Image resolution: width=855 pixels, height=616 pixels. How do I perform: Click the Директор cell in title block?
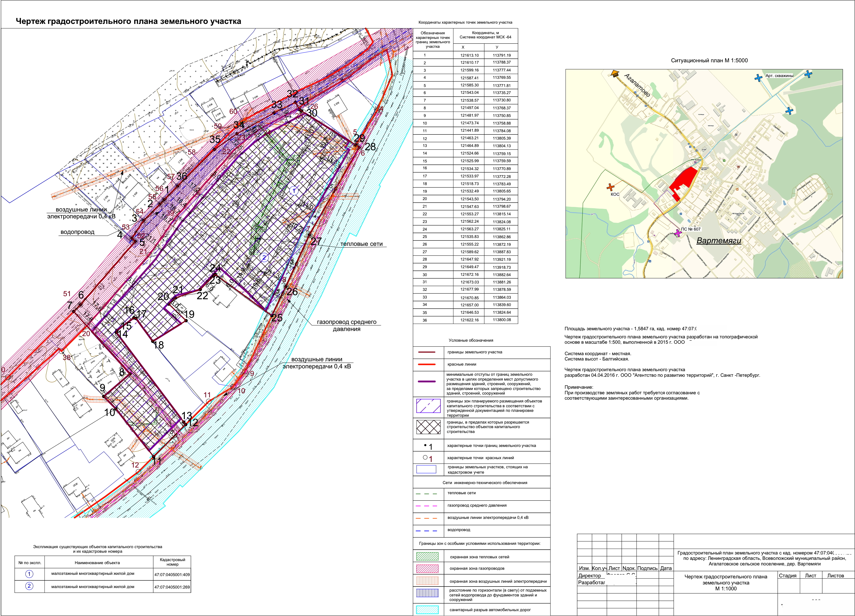click(590, 576)
